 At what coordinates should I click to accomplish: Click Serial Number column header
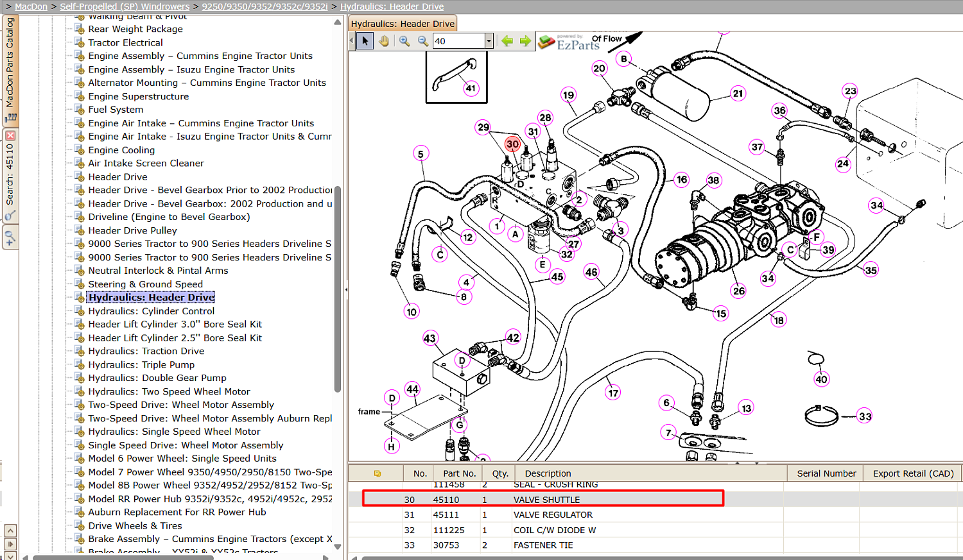pos(826,473)
